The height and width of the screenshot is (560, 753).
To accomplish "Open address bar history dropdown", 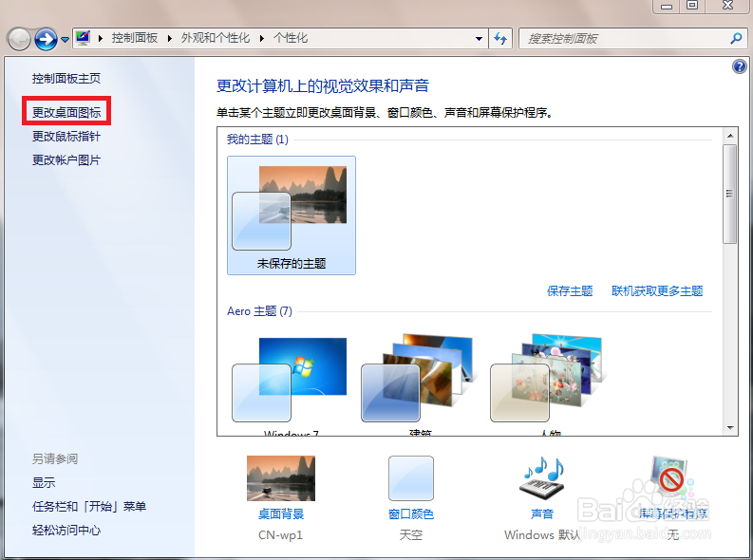I will [479, 38].
